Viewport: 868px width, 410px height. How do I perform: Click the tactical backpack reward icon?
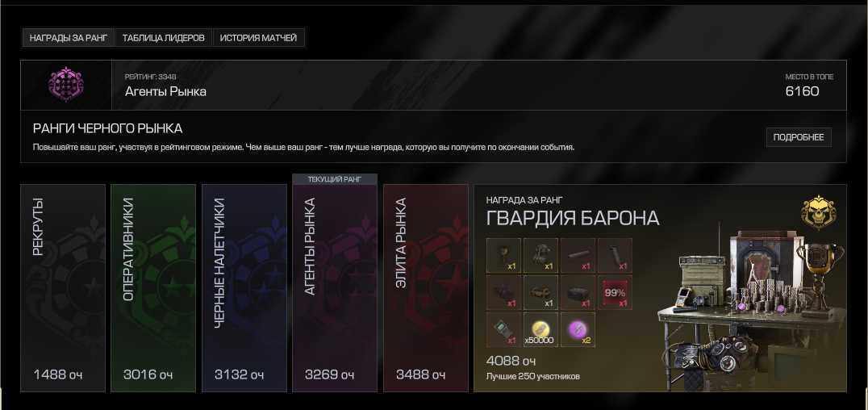(540, 255)
